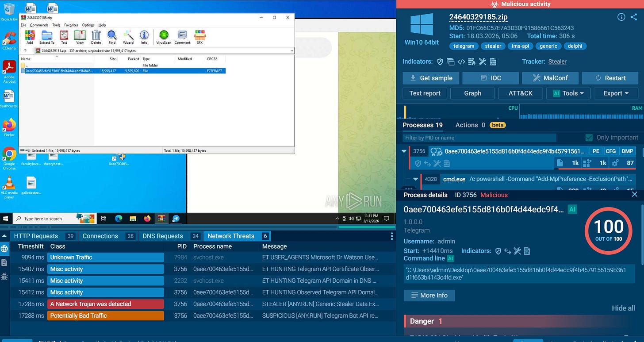
Task: Click the WinRAR Test icon
Action: pyautogui.click(x=64, y=37)
